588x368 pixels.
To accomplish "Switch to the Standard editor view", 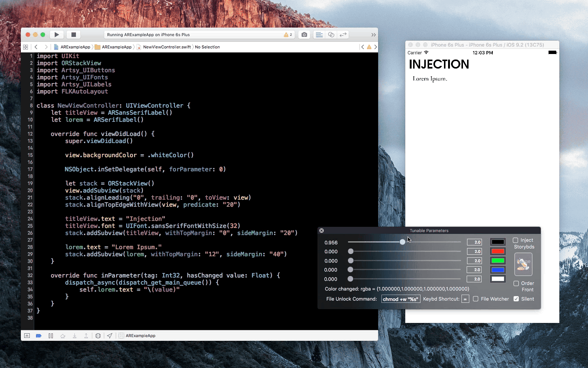I will tap(319, 35).
